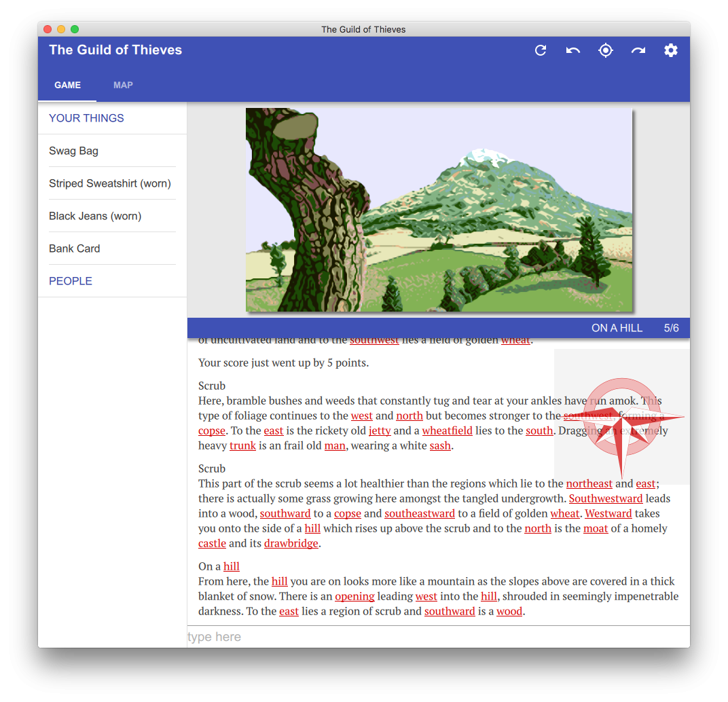Expand the PEOPLE section
Image resolution: width=728 pixels, height=702 pixels.
(71, 281)
